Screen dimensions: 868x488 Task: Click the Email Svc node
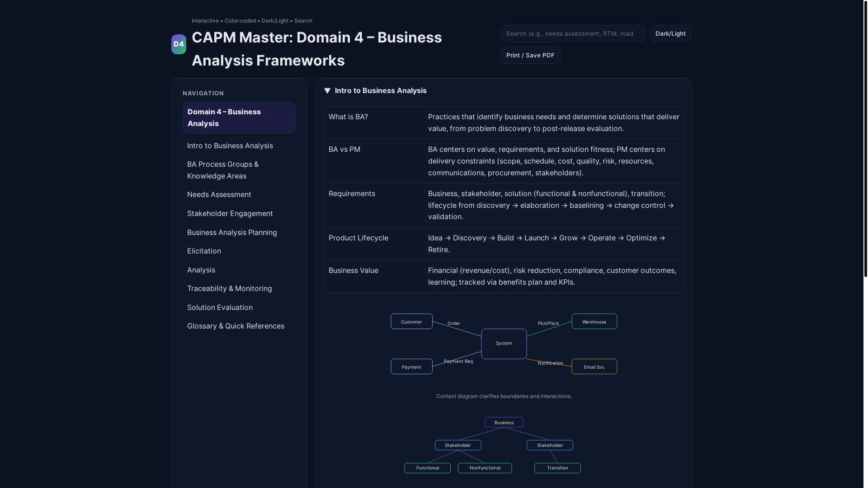click(x=594, y=367)
